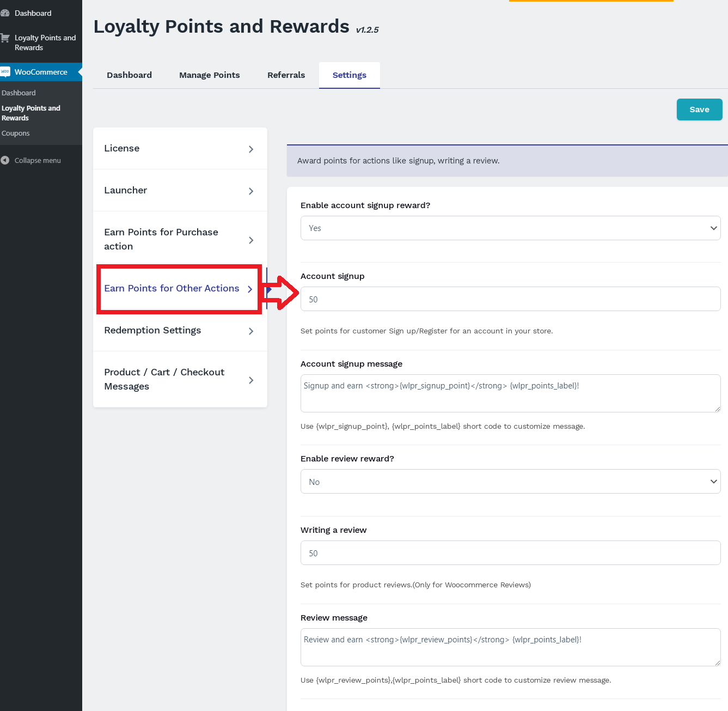Click the Collapse menu arrow icon
The width and height of the screenshot is (728, 711).
pos(5,160)
